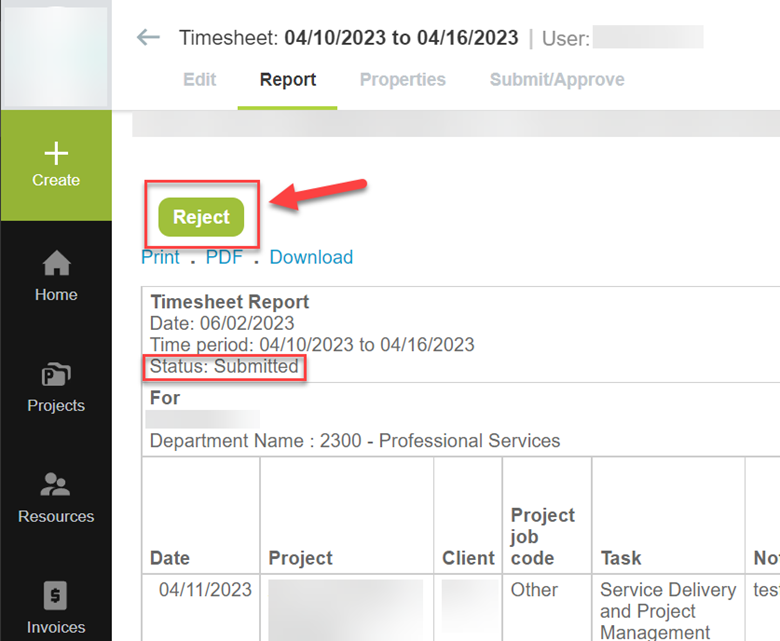Click the back arrow next to Timesheet
This screenshot has width=780, height=641.
[x=148, y=37]
